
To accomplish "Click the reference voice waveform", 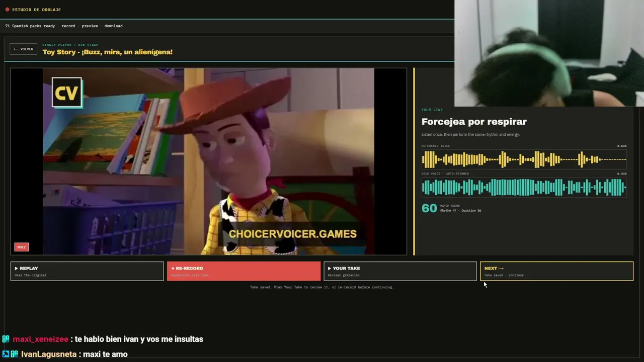I will coord(524,160).
